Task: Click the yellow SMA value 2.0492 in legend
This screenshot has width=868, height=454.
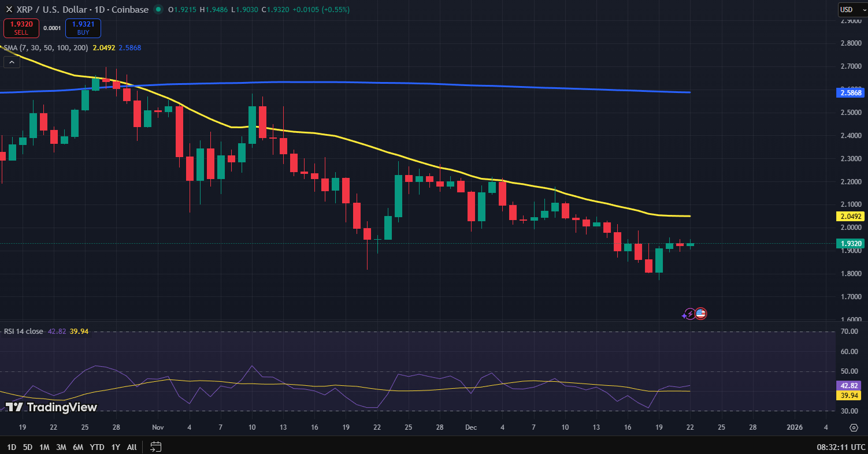Action: (103, 48)
